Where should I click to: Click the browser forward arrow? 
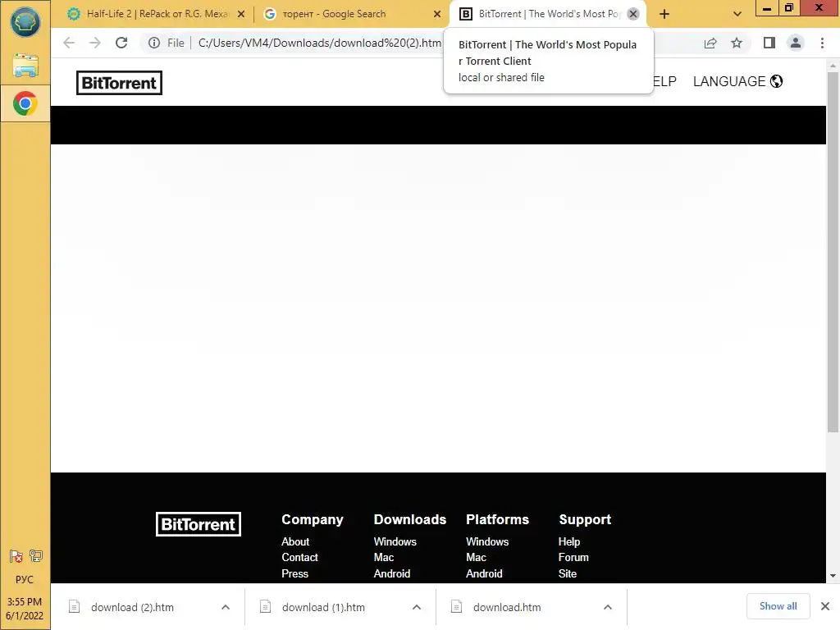click(x=95, y=43)
